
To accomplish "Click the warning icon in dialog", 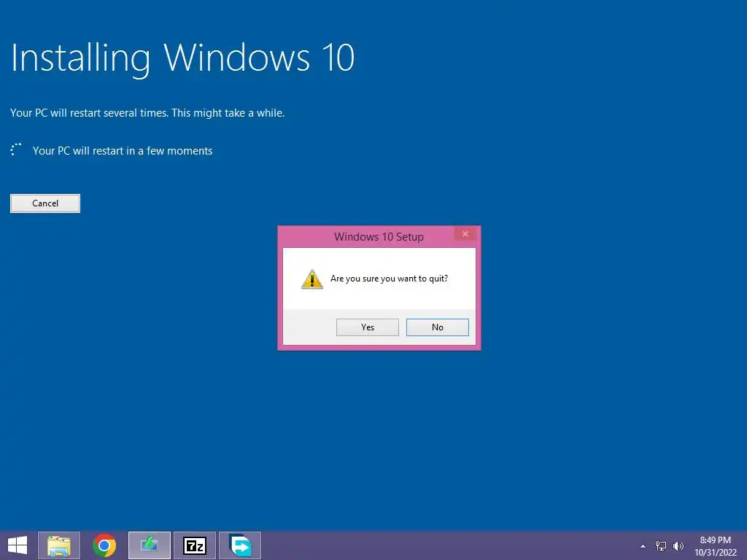I will pyautogui.click(x=312, y=279).
